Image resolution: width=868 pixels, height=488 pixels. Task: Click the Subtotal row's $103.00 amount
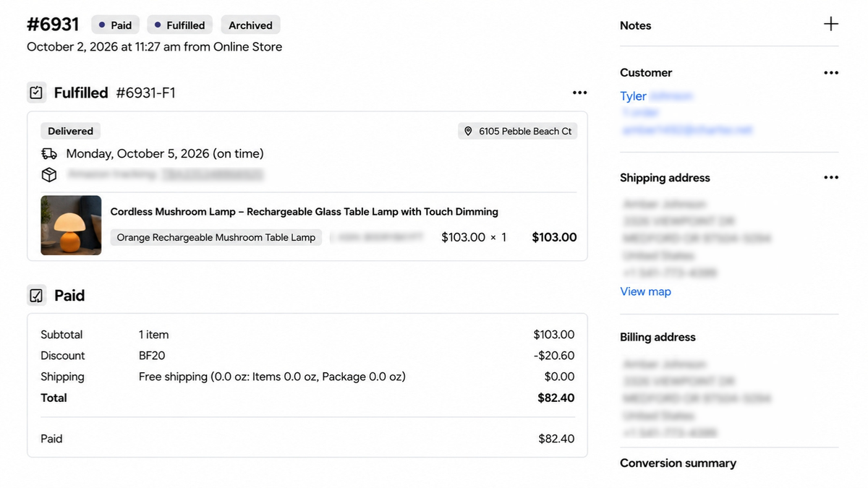click(x=554, y=335)
